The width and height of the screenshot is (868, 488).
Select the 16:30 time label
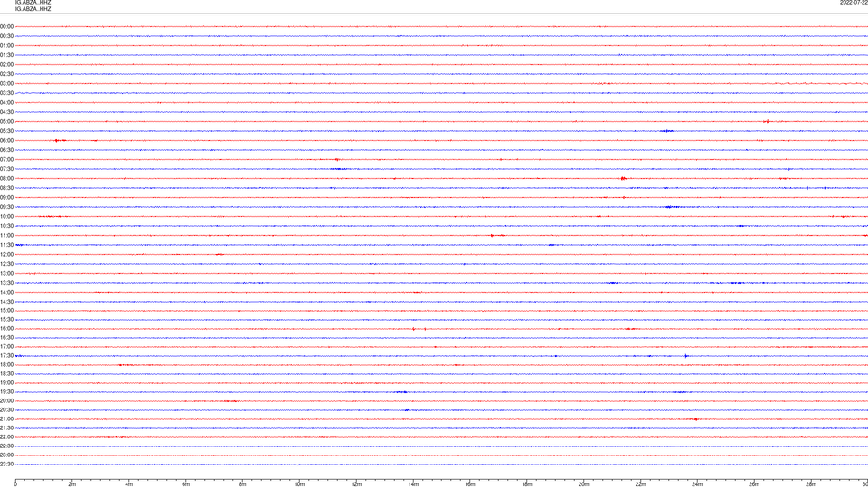click(6, 338)
